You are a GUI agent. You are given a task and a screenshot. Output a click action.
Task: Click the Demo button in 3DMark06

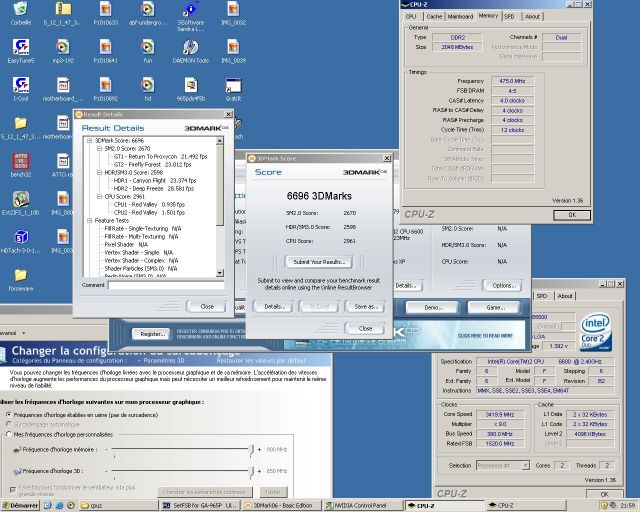click(431, 307)
